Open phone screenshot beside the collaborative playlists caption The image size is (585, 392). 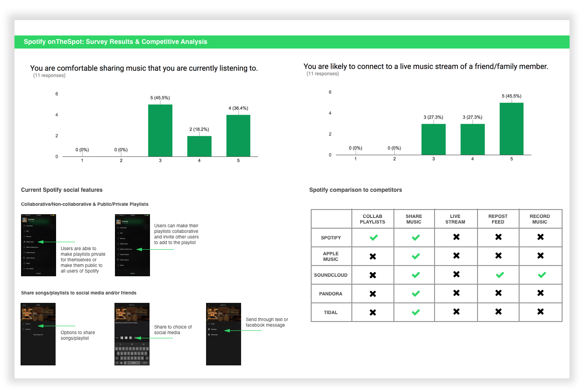(x=132, y=245)
